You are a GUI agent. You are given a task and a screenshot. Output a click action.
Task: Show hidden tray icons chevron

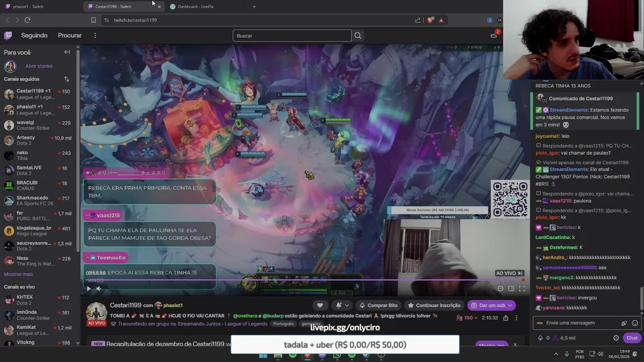click(x=556, y=354)
